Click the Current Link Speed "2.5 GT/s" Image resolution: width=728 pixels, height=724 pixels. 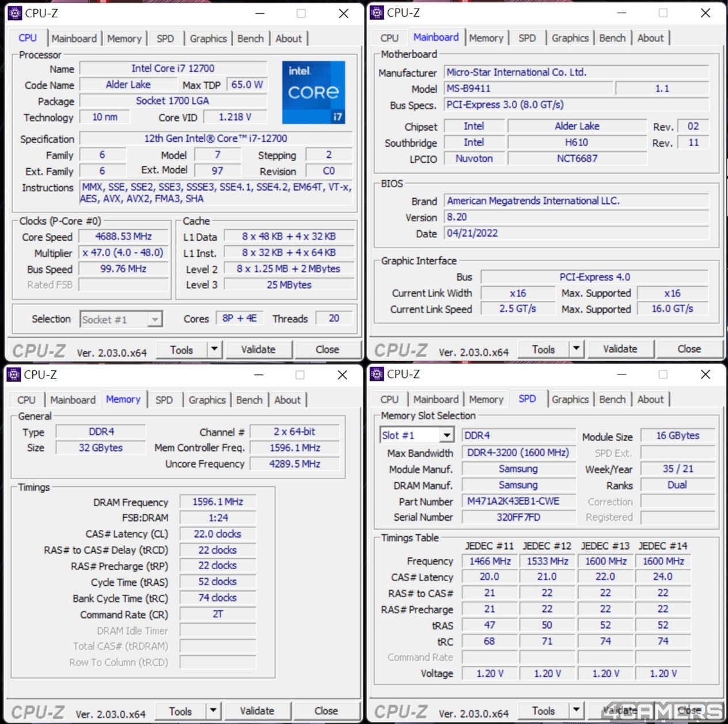pyautogui.click(x=518, y=309)
